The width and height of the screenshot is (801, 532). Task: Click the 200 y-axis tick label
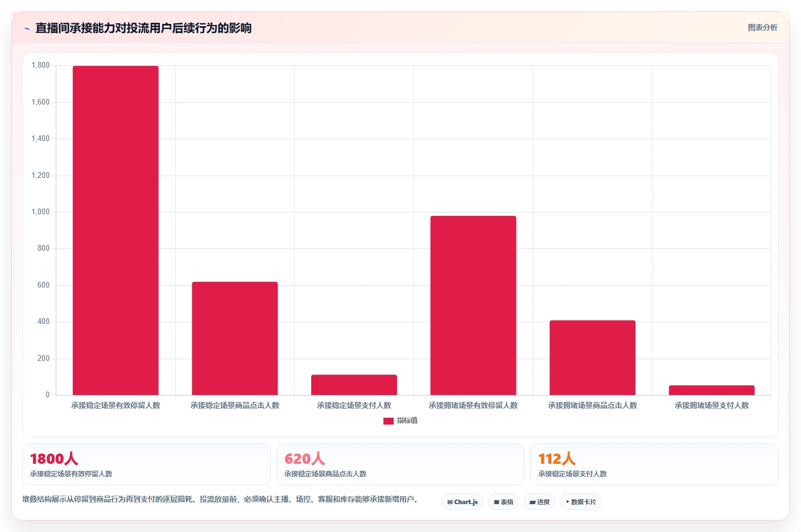click(43, 359)
